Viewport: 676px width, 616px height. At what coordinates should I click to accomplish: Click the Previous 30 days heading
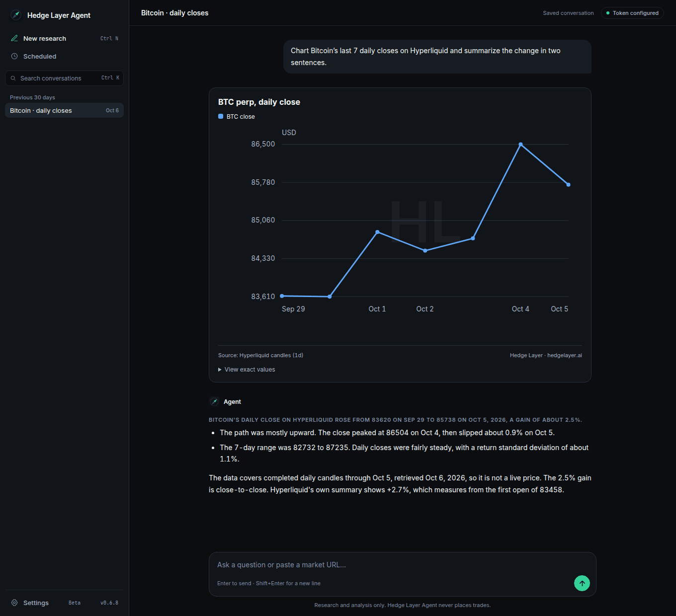32,97
